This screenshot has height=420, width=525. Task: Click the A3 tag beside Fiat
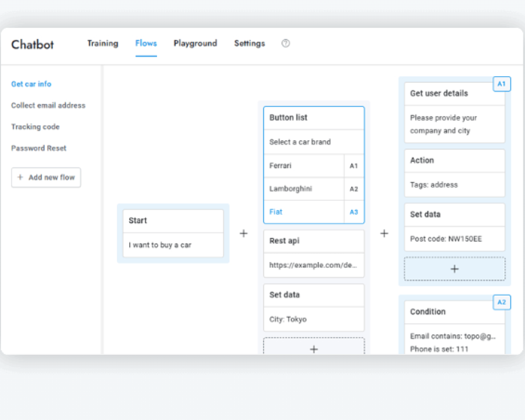pos(354,212)
